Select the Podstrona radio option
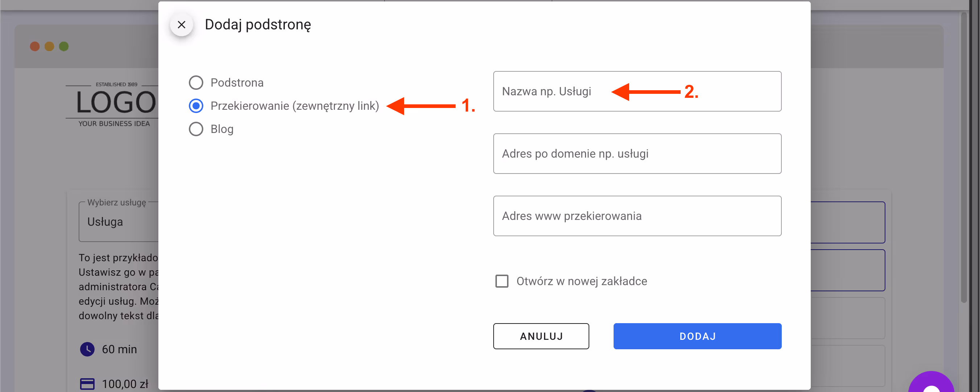Image resolution: width=980 pixels, height=392 pixels. click(196, 83)
